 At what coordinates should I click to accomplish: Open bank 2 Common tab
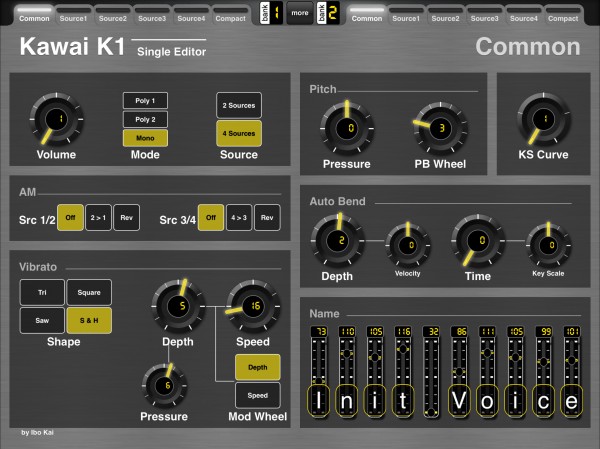pos(367,15)
